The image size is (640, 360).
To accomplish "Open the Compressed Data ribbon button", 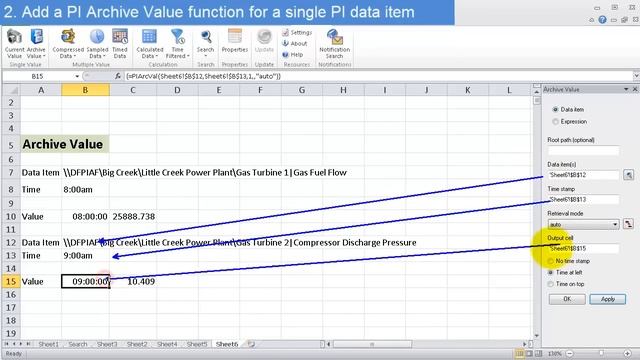I will (68, 44).
